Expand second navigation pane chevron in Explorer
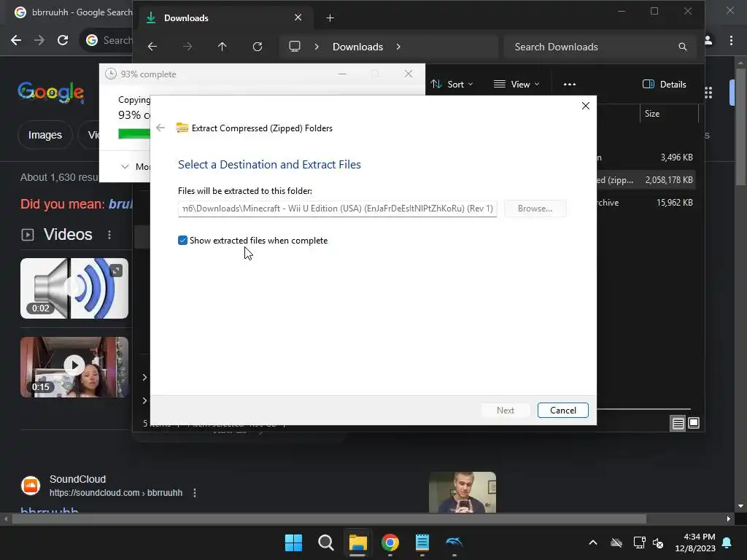This screenshot has width=747, height=560. click(x=144, y=400)
